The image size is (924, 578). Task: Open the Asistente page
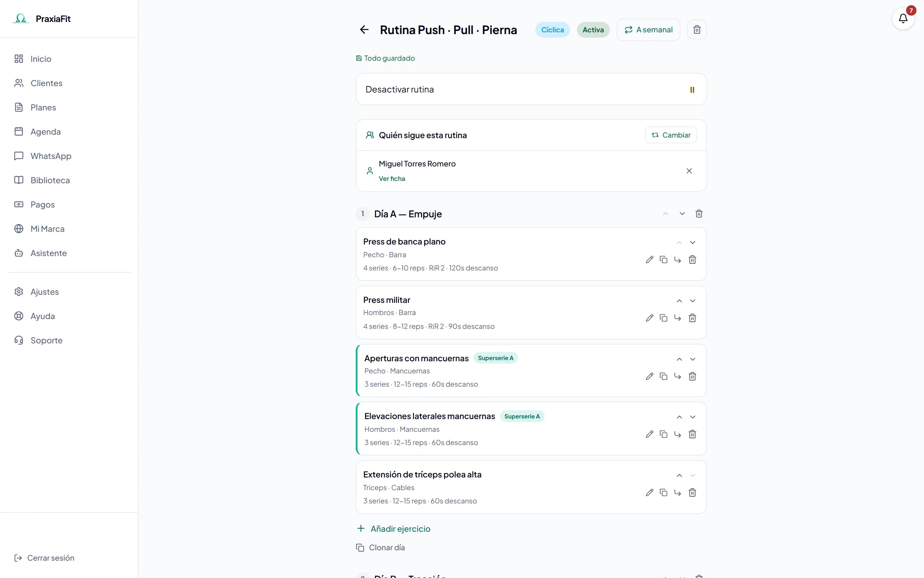pyautogui.click(x=69, y=253)
